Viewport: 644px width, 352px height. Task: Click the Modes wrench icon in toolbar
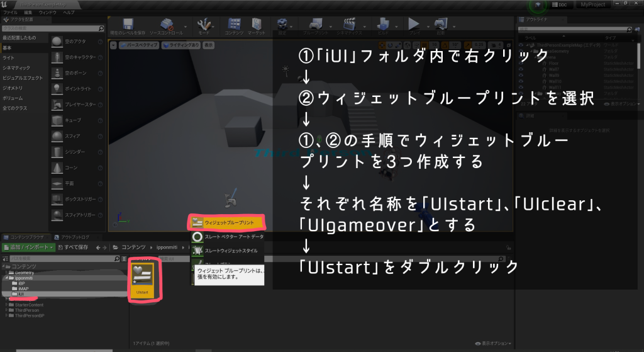tap(204, 24)
